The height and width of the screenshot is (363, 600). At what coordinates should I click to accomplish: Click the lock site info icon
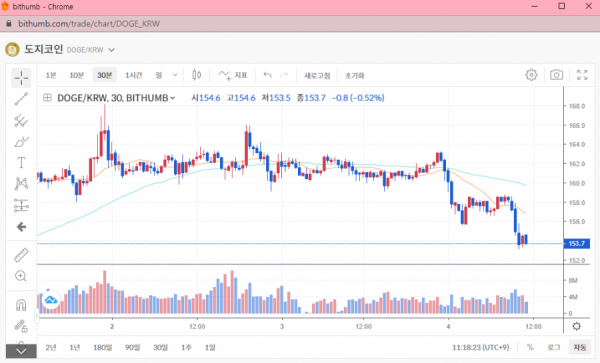pos(9,24)
